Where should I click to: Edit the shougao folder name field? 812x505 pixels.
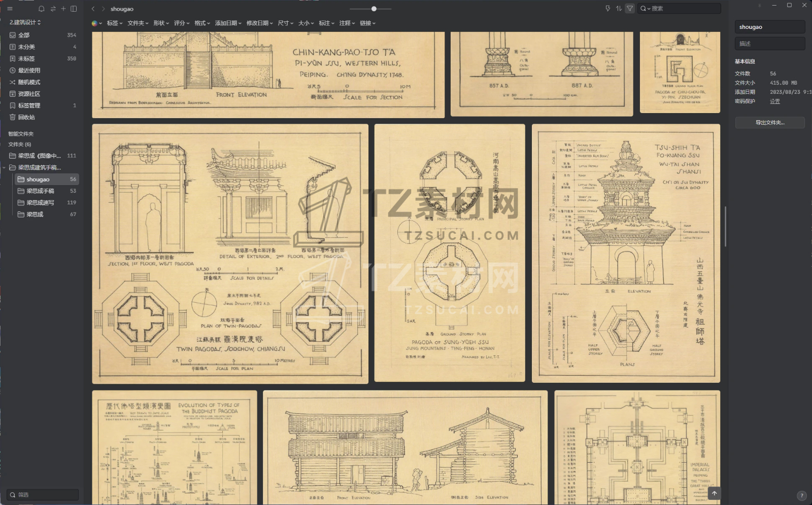(x=770, y=27)
